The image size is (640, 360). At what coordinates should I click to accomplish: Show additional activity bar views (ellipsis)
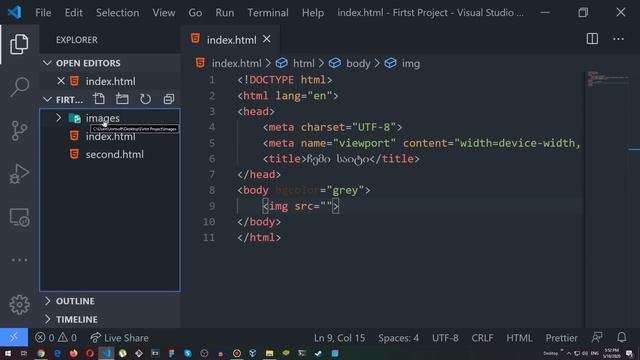click(x=19, y=260)
